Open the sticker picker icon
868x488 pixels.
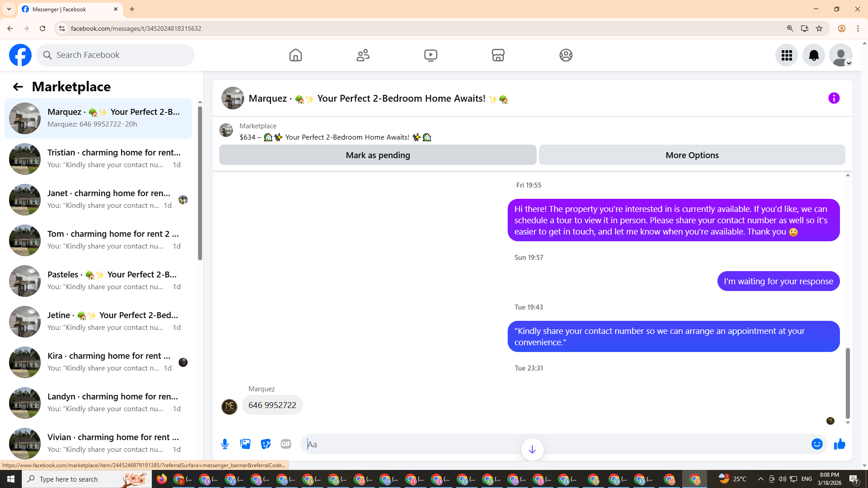click(266, 444)
